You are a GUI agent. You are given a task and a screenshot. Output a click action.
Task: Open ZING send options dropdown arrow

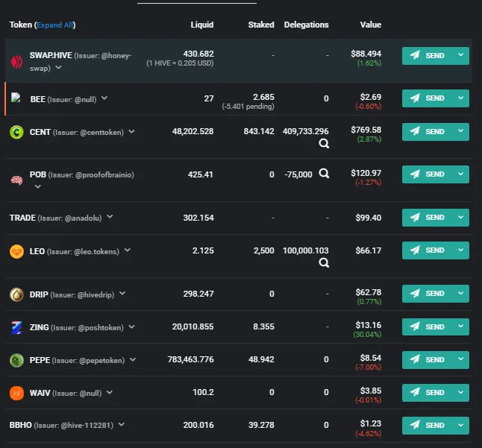460,326
